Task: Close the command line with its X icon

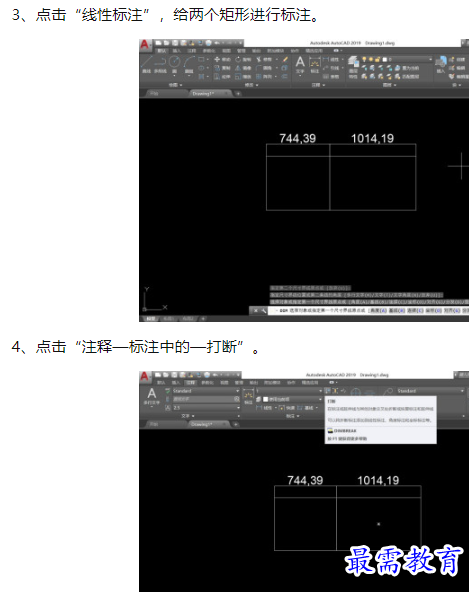Action: pyautogui.click(x=256, y=311)
